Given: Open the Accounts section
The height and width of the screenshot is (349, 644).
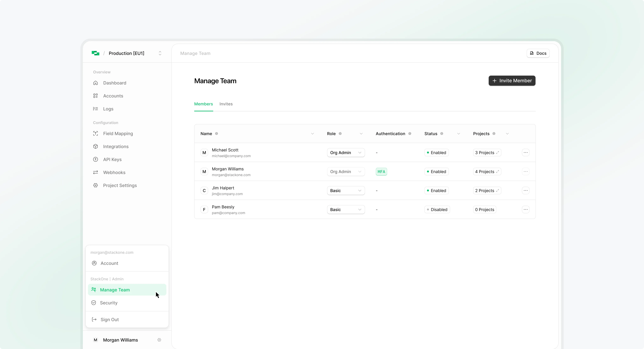Looking at the screenshot, I should (x=113, y=96).
